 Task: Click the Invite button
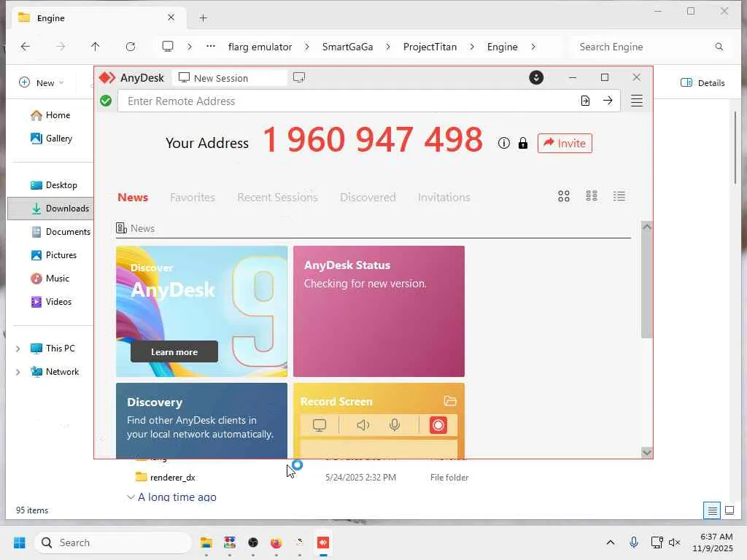(565, 144)
